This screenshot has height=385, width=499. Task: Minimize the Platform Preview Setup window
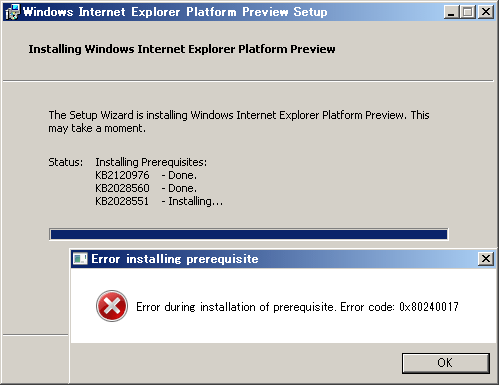pyautogui.click(x=451, y=12)
